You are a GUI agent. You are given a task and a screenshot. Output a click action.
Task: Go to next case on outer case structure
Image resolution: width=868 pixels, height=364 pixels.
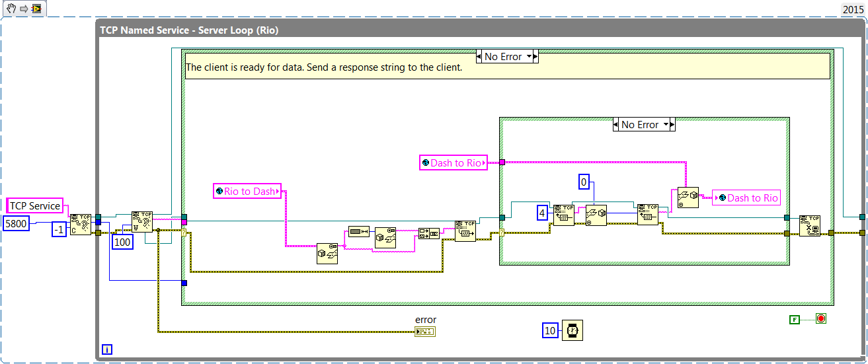coord(535,57)
